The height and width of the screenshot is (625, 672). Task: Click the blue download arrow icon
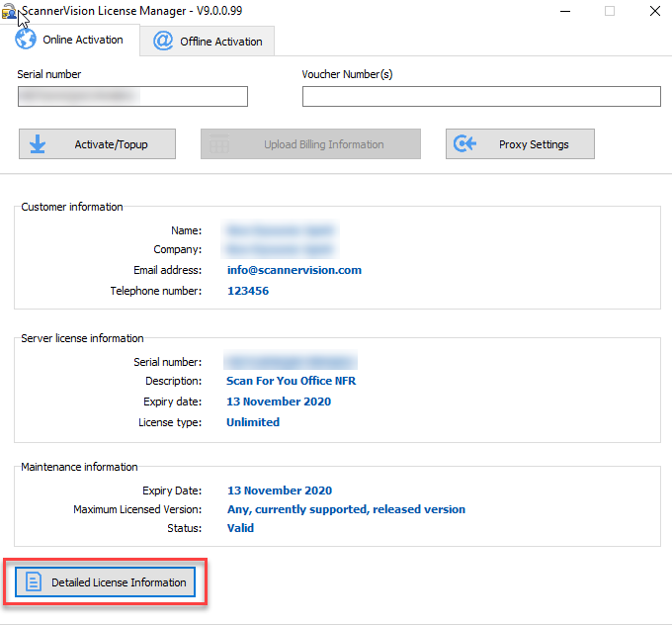click(38, 144)
